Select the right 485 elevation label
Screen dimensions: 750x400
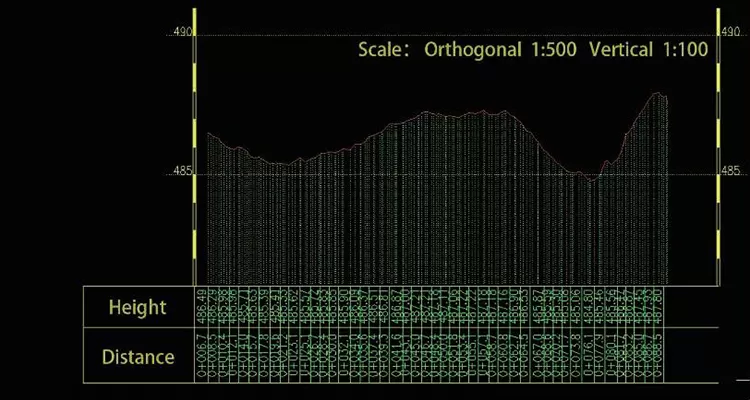731,172
